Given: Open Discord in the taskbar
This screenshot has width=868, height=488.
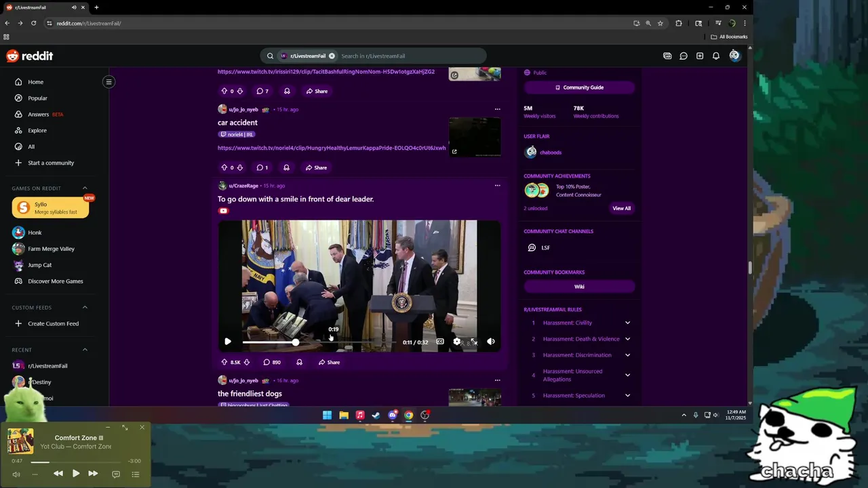Looking at the screenshot, I should [x=393, y=415].
